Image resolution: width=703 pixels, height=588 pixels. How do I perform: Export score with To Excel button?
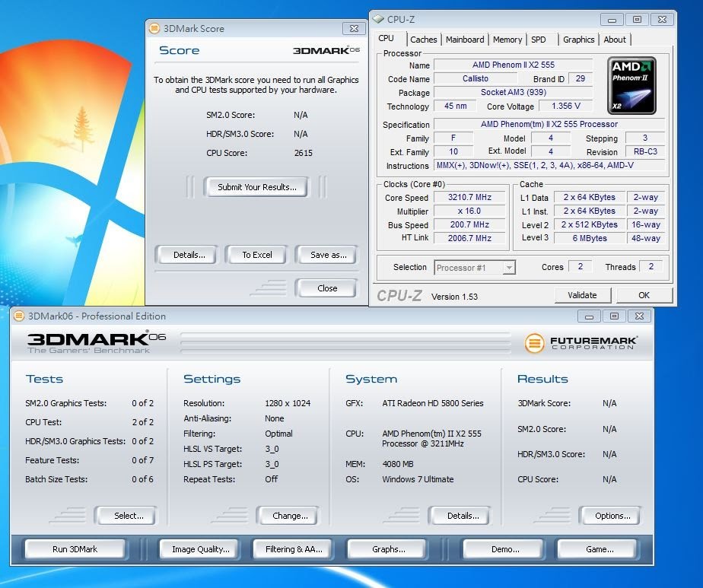coord(257,255)
